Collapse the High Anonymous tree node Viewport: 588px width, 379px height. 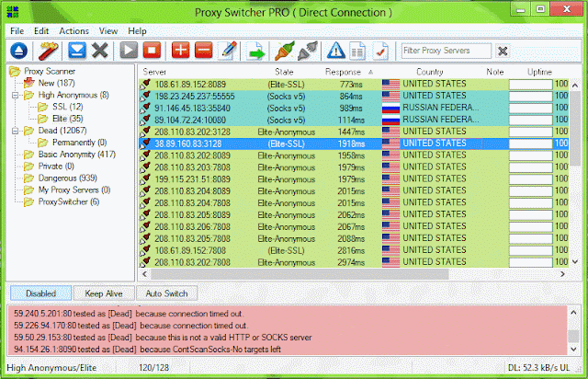[15, 95]
